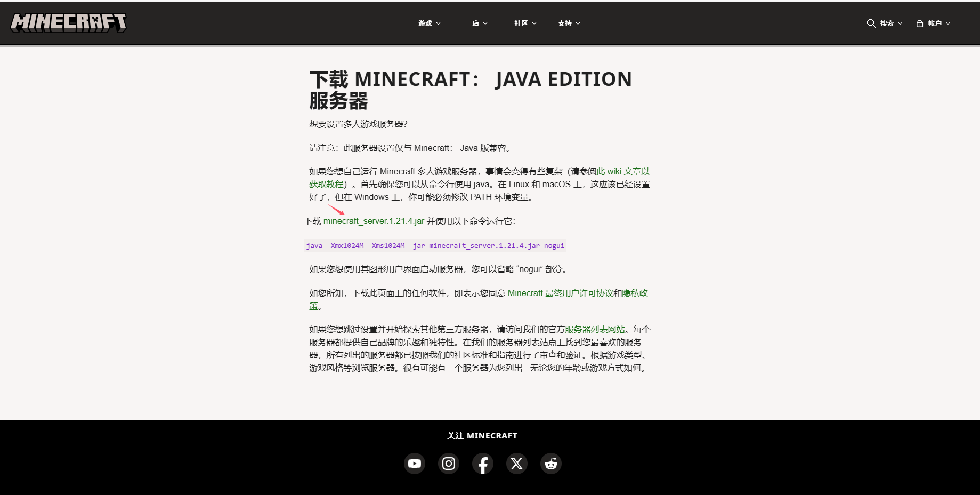This screenshot has width=980, height=495.
Task: Open Minecraft's Reddit icon
Action: tap(551, 464)
